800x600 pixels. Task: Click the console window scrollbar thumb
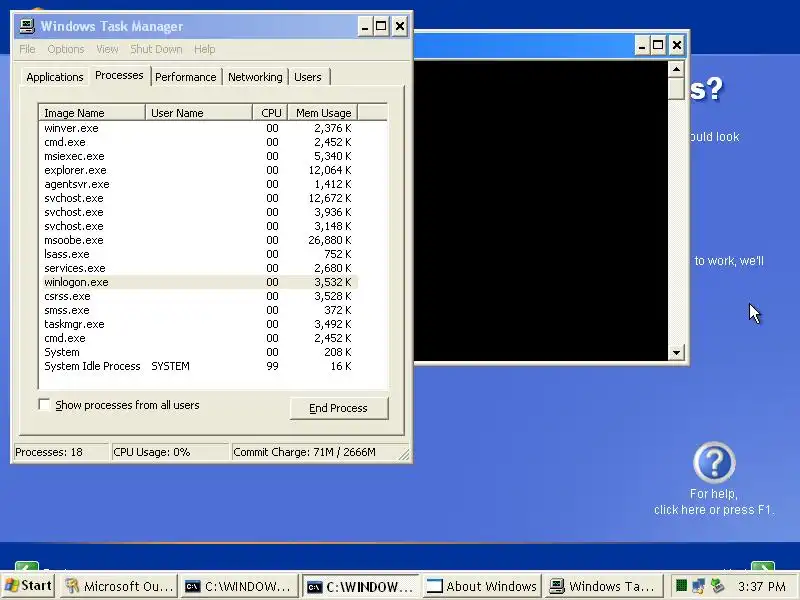tap(676, 89)
